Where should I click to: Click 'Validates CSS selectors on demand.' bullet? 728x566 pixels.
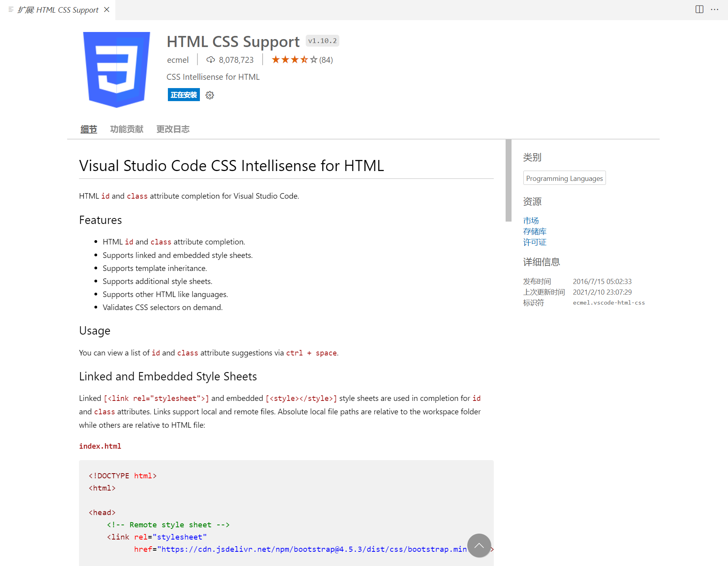pos(163,307)
